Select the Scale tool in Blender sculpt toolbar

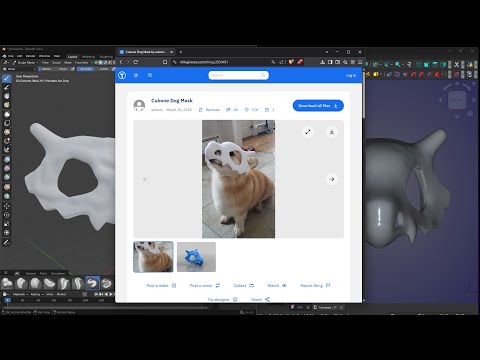tap(7, 224)
